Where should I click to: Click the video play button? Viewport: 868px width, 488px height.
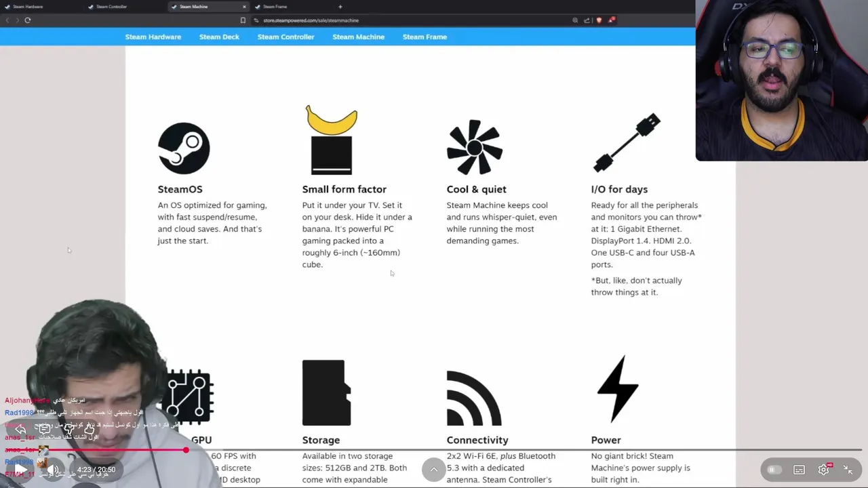pos(20,469)
